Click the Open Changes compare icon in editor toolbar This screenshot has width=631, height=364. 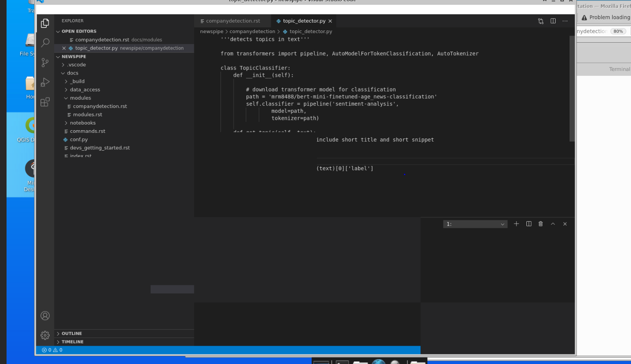(541, 21)
